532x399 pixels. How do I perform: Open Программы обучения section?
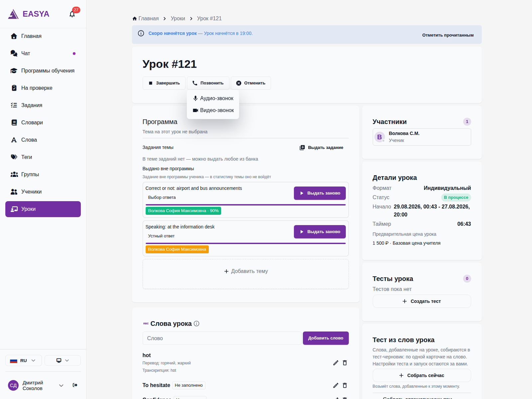tap(43, 71)
